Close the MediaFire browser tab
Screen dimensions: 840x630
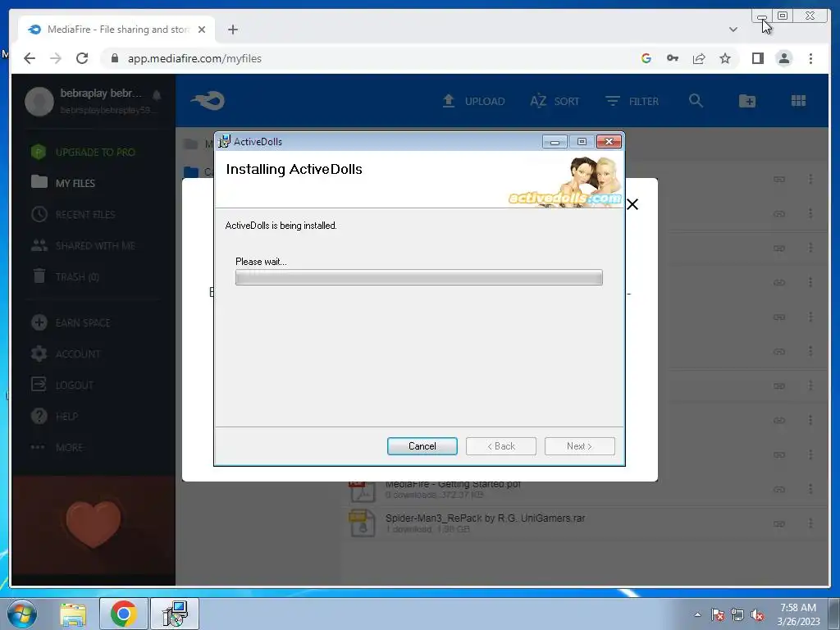pos(202,30)
